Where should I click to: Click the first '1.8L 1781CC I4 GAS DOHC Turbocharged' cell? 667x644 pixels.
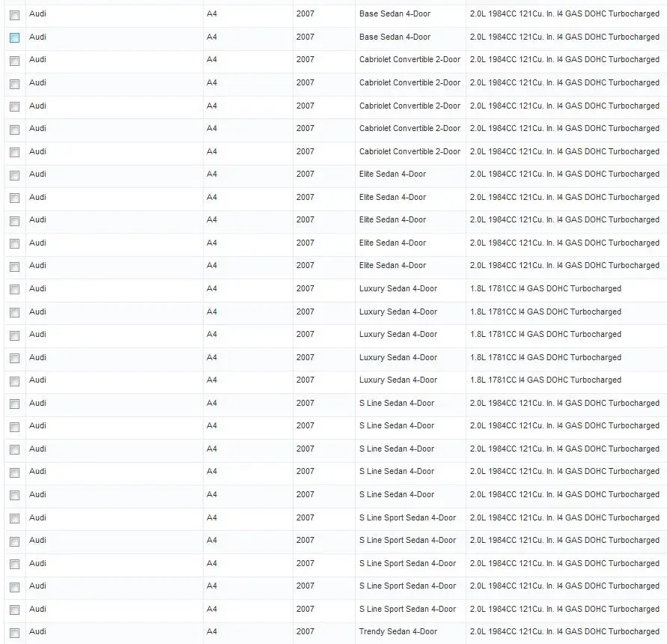(x=546, y=288)
